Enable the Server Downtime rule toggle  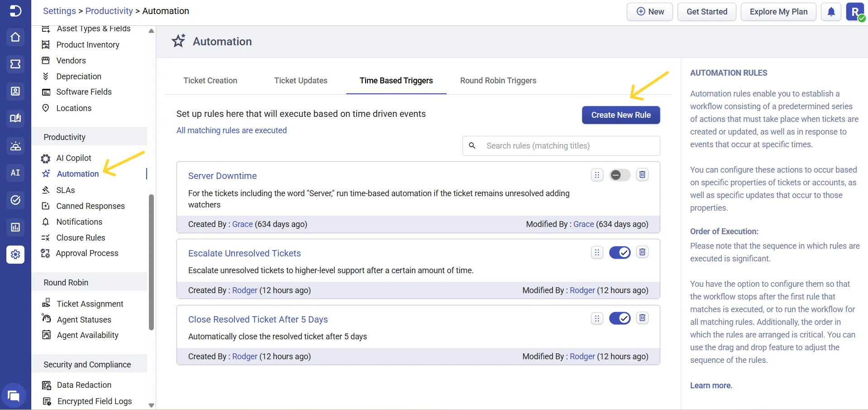620,175
